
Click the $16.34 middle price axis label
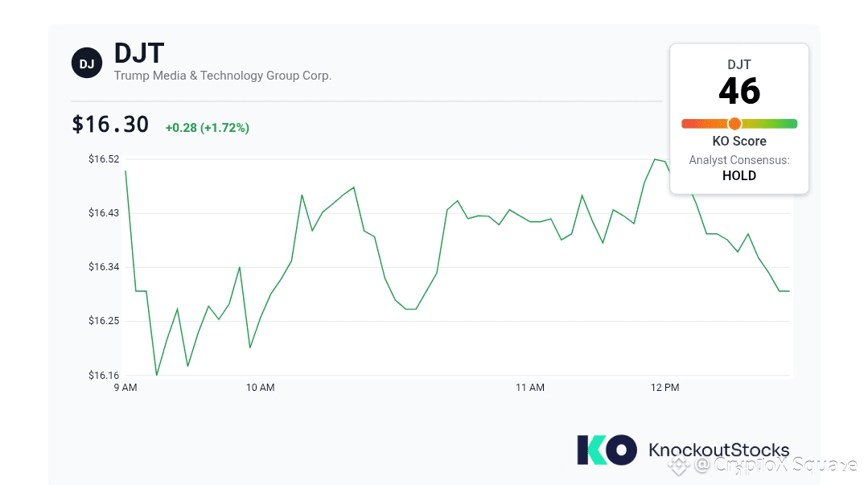104,267
